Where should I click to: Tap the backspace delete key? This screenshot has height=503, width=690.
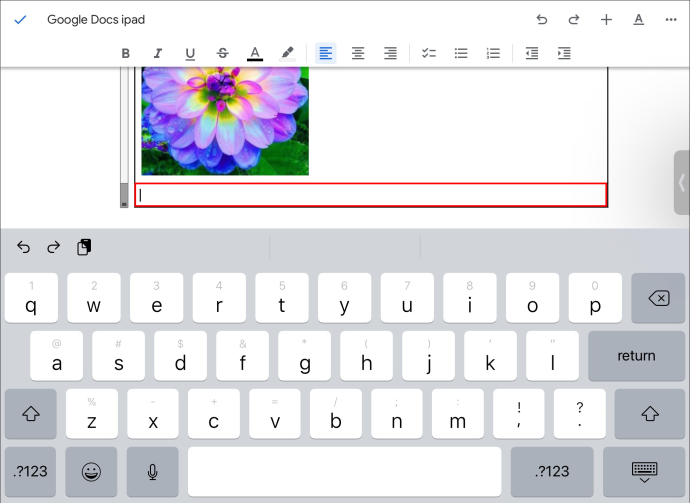tap(658, 298)
